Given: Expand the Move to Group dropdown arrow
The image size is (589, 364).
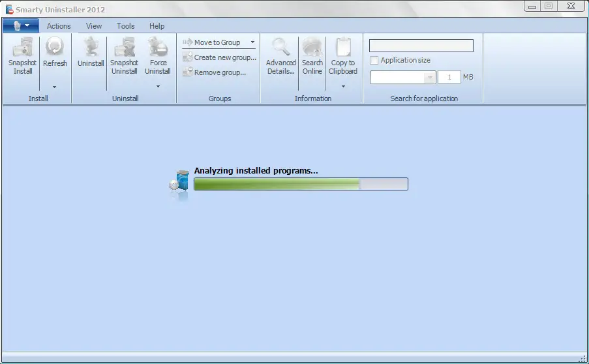Looking at the screenshot, I should click(253, 42).
